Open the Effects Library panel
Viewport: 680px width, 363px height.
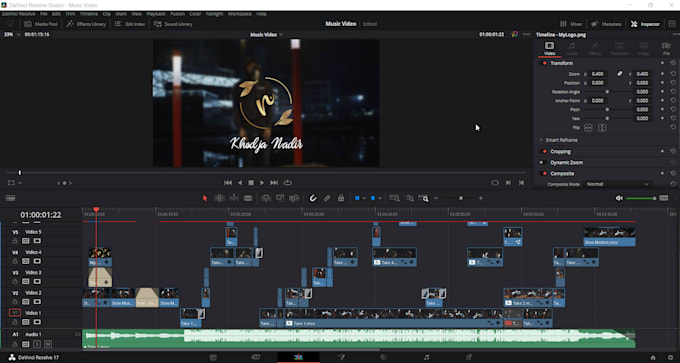[86, 24]
